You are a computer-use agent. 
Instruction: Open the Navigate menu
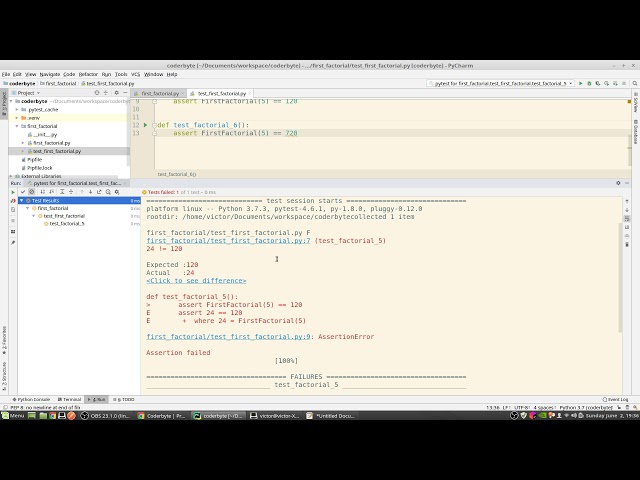pos(50,74)
